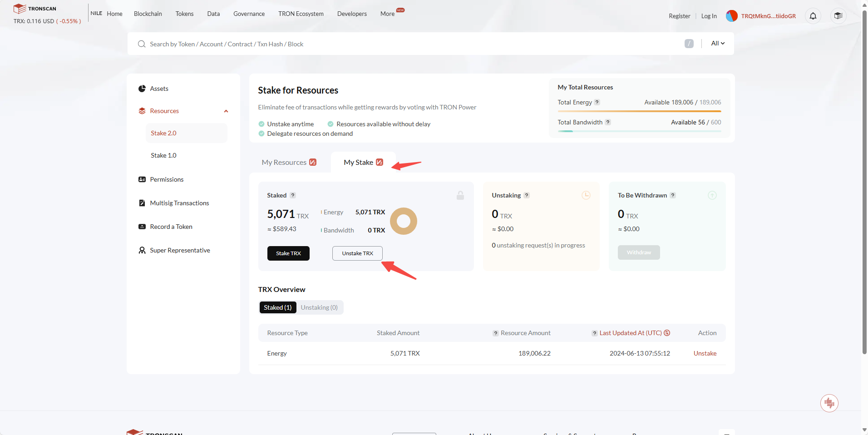Select the My Stake tab

click(x=363, y=162)
